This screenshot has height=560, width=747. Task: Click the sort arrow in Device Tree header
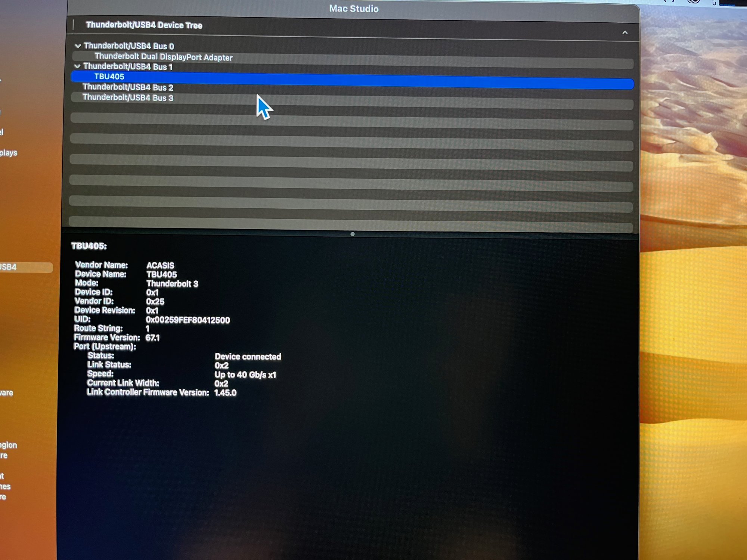pyautogui.click(x=625, y=32)
